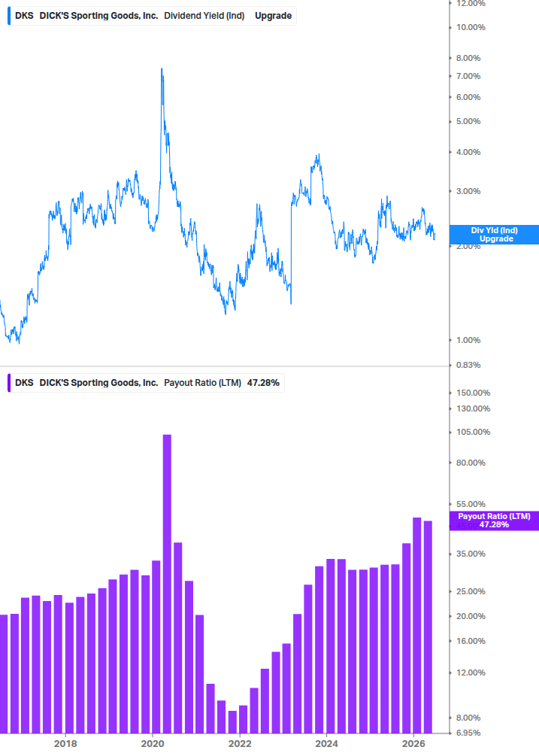Click the 12.00% label on the payout axis
This screenshot has width=539, height=756.
coord(471,673)
